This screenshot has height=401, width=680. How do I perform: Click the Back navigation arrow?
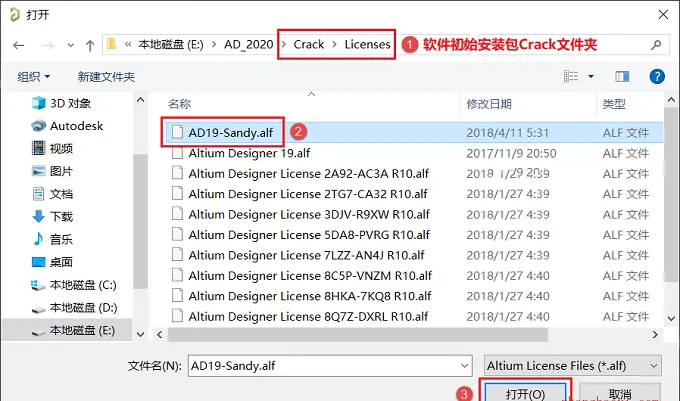18,45
